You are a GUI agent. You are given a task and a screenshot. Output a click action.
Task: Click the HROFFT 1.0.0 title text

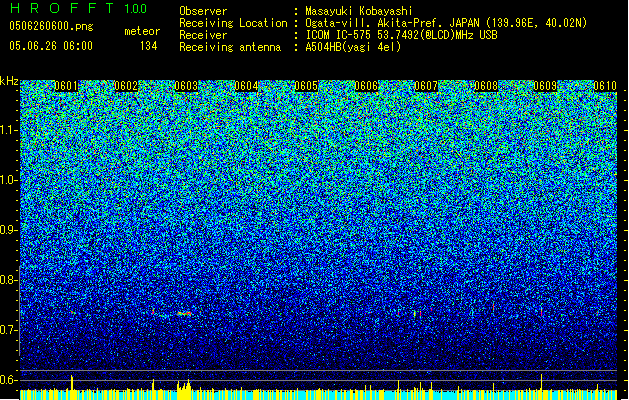click(x=79, y=8)
